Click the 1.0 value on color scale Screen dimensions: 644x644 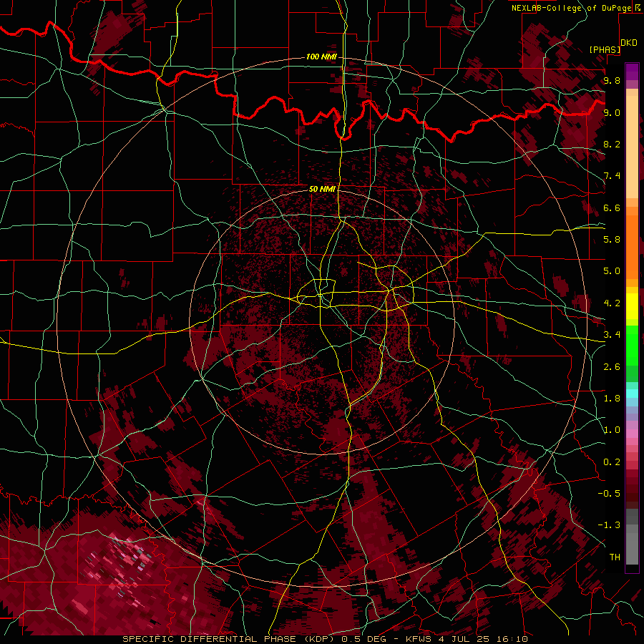[x=612, y=430]
